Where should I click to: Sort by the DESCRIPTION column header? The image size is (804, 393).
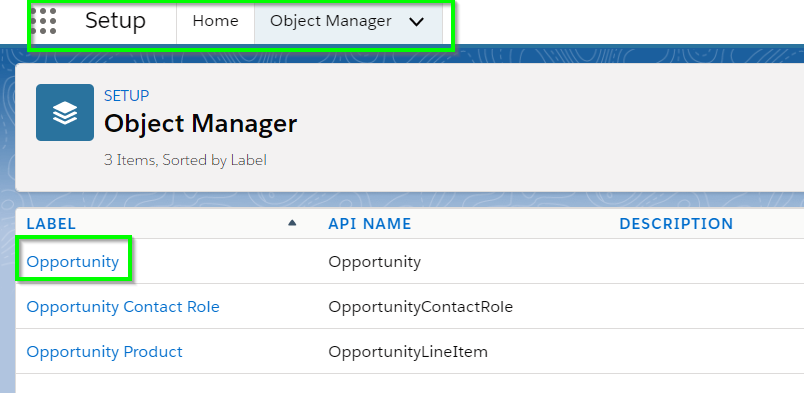pos(676,224)
